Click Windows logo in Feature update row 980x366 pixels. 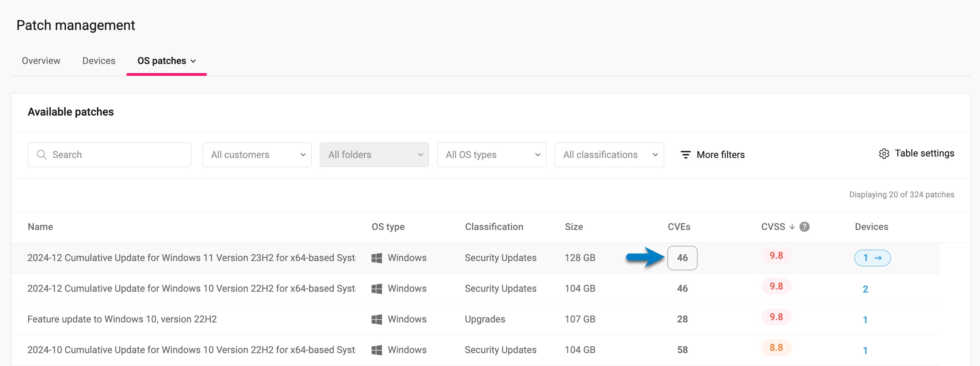tap(376, 319)
